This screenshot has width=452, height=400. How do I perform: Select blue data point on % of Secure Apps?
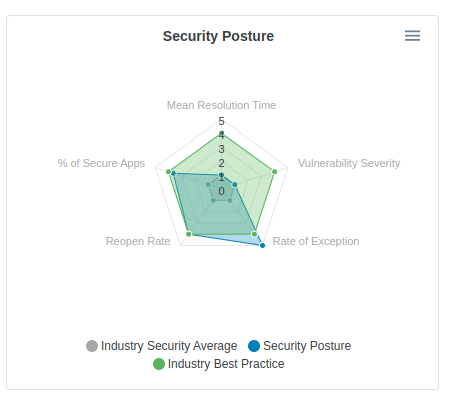[173, 173]
